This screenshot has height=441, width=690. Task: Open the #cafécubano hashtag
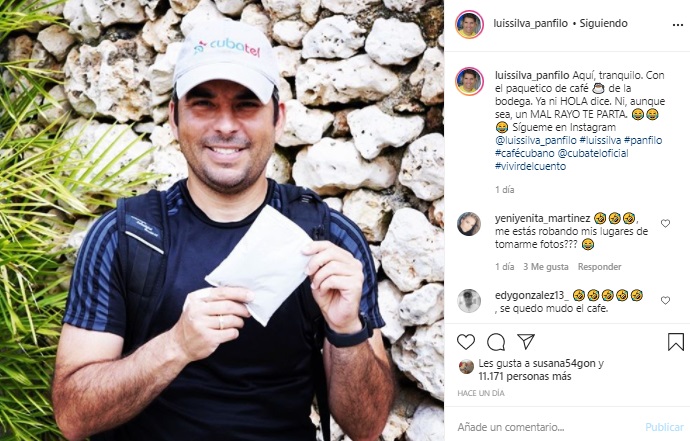pos(525,153)
